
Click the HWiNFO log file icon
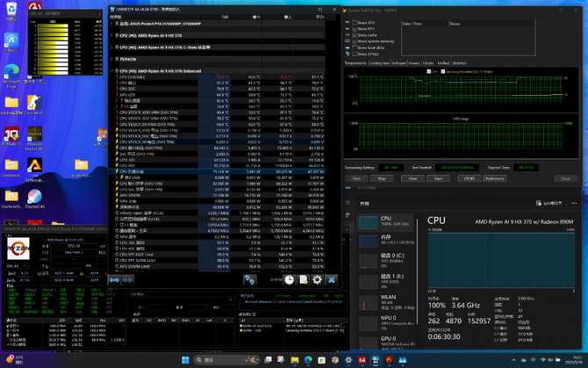[303, 279]
